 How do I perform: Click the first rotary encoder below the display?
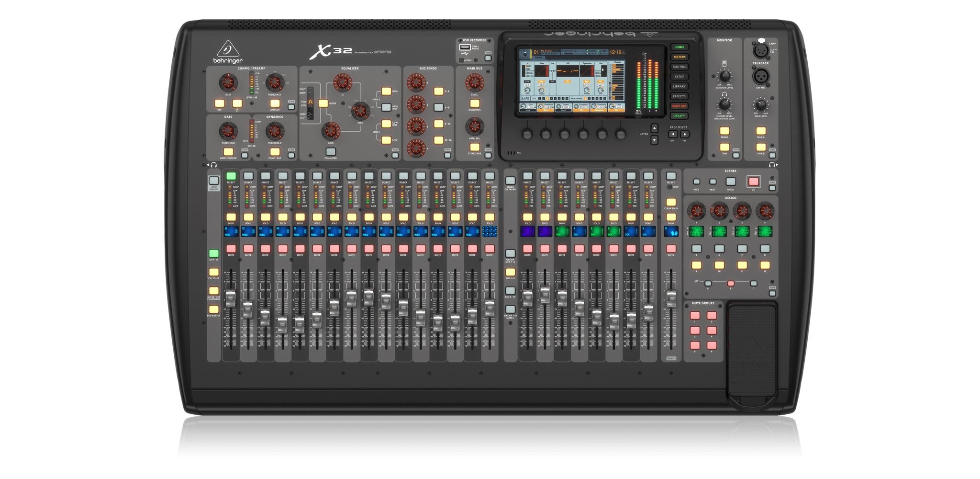527,135
